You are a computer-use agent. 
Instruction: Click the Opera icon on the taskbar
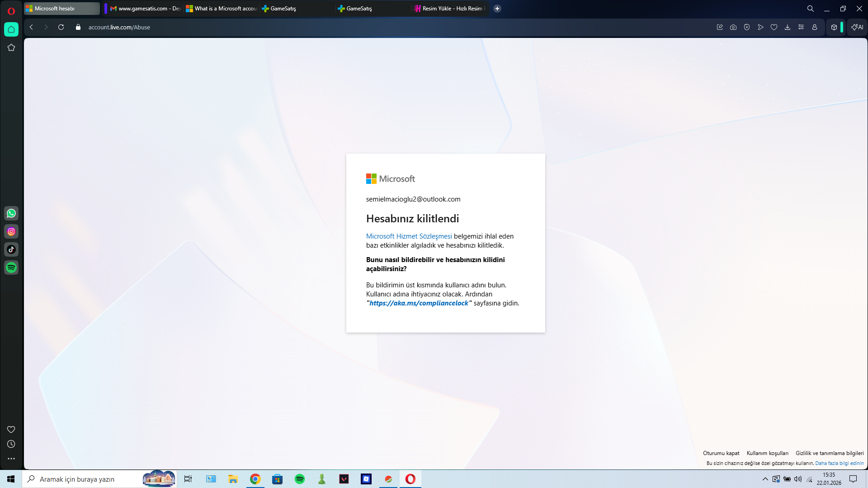point(410,479)
